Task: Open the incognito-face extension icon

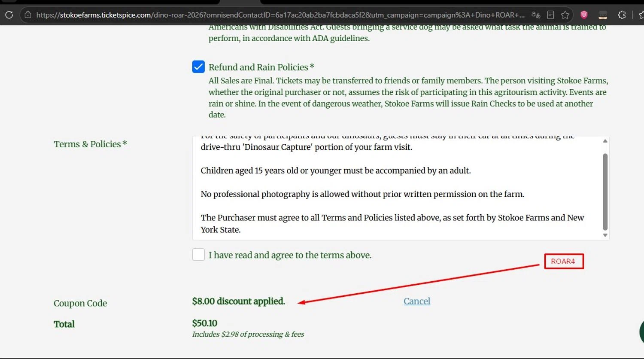Action: (603, 15)
